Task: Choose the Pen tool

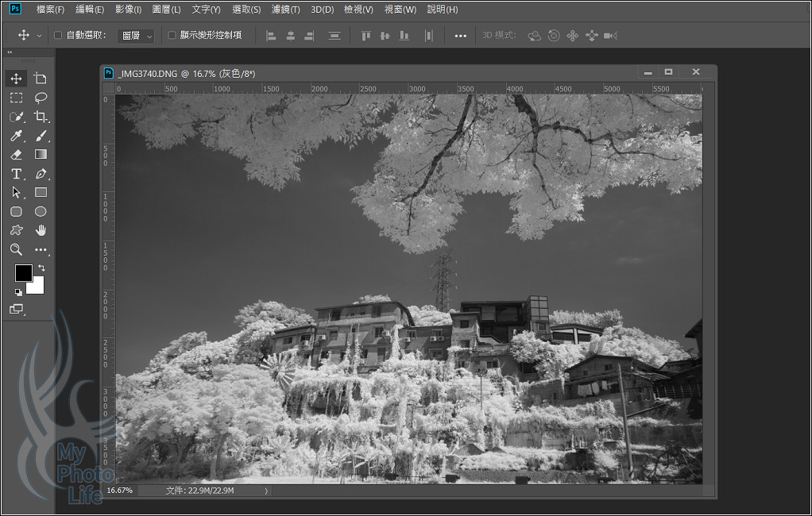Action: coord(41,174)
